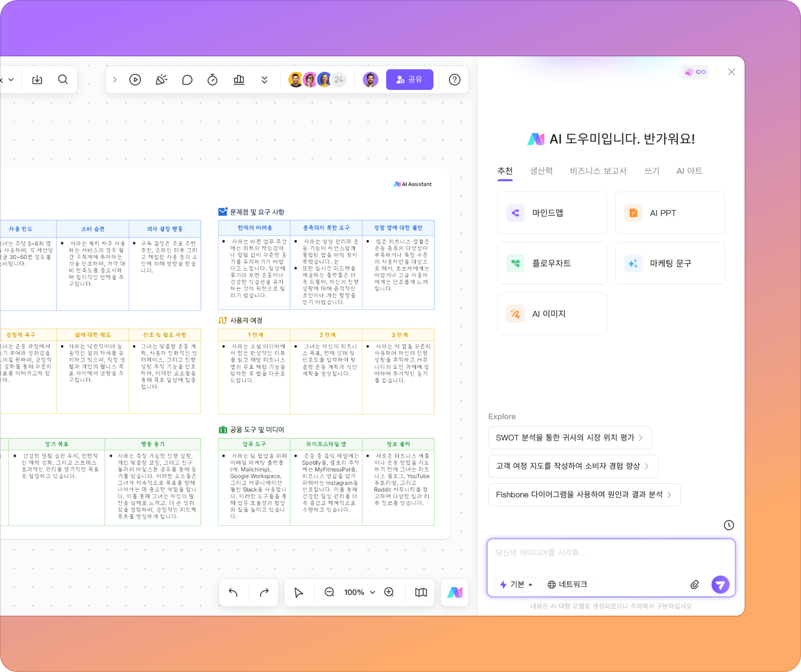Expand more tools double-chevron icon
The width and height of the screenshot is (801, 672).
pyautogui.click(x=264, y=80)
